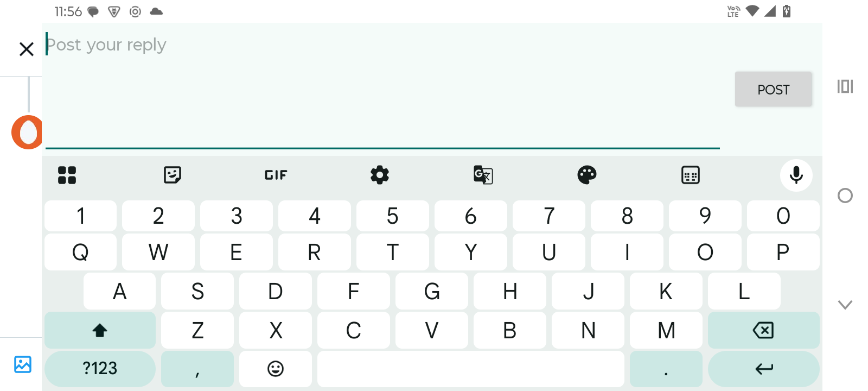Open recent apps navigation button
The image size is (868, 391).
click(x=845, y=86)
